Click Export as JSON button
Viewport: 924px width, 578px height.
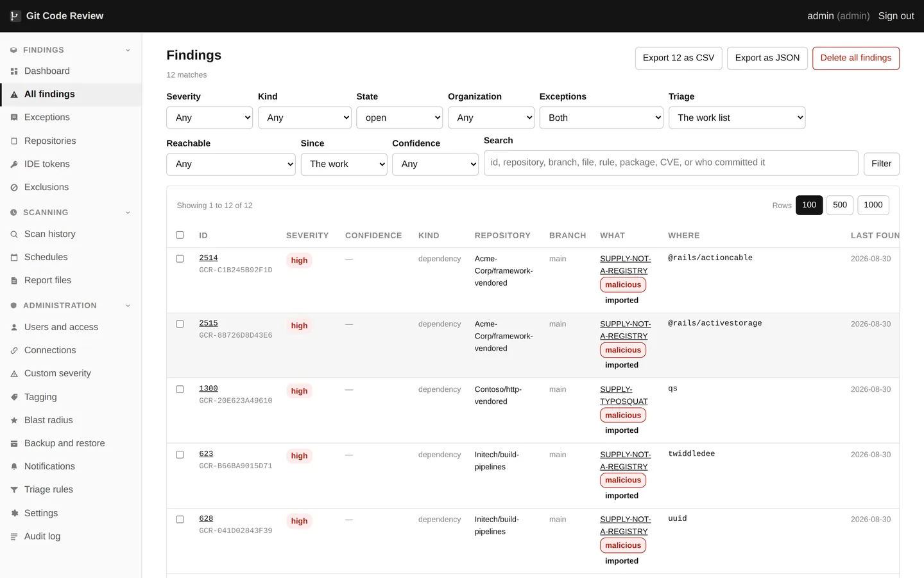coord(767,58)
